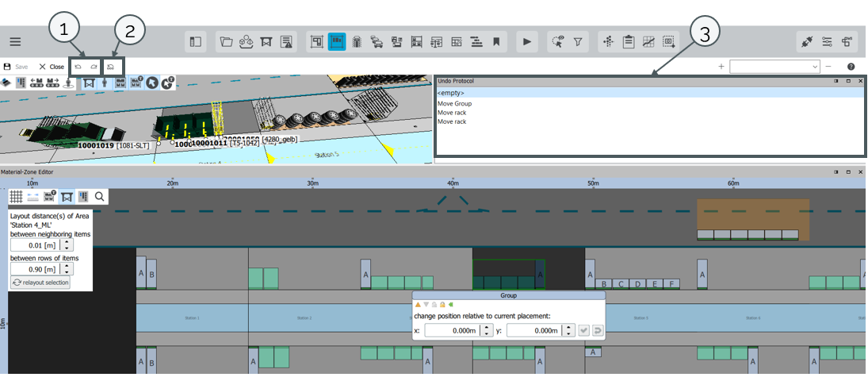Viewport: 868px width, 377px height.
Task: Click the open folder icon
Action: [226, 42]
